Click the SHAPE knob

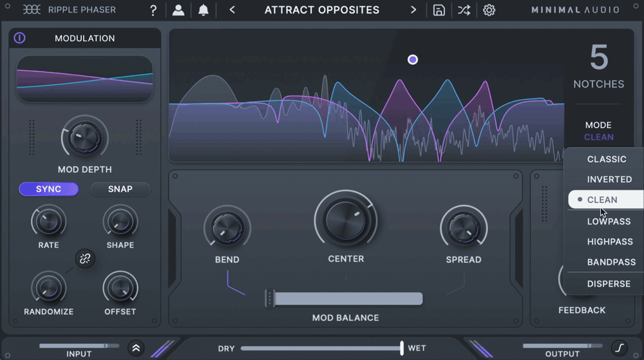coord(120,222)
